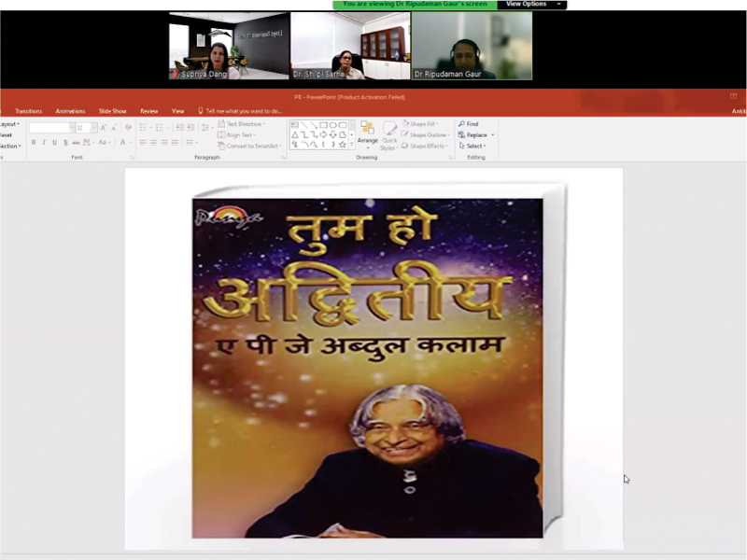Click the Font Color button
Screen dimensions: 747x560
click(x=123, y=143)
